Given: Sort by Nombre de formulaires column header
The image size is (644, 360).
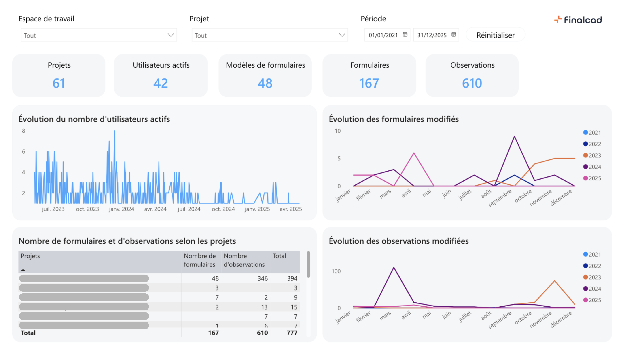Looking at the screenshot, I should point(199,260).
